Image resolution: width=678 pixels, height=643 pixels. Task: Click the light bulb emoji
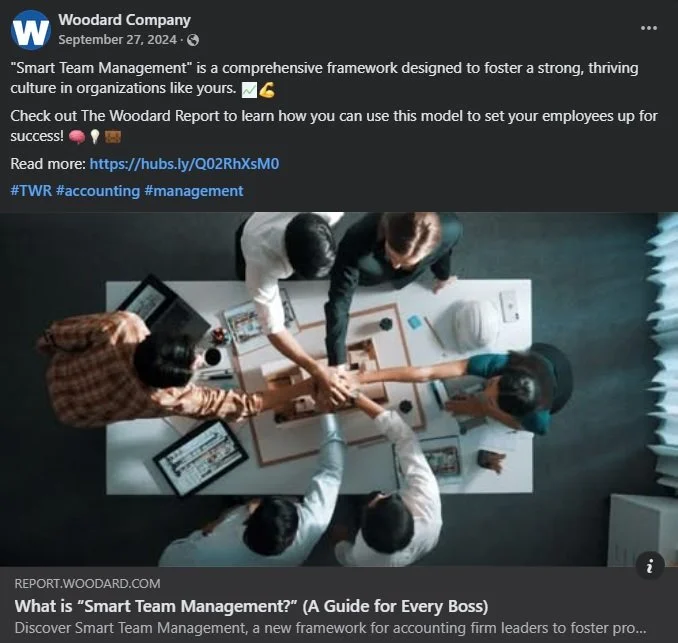(95, 137)
